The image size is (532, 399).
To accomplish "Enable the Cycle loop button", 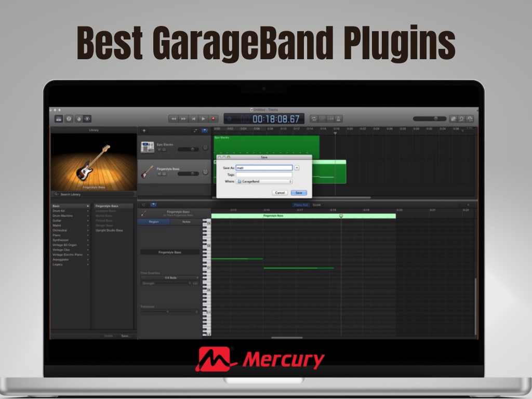I will [x=314, y=119].
